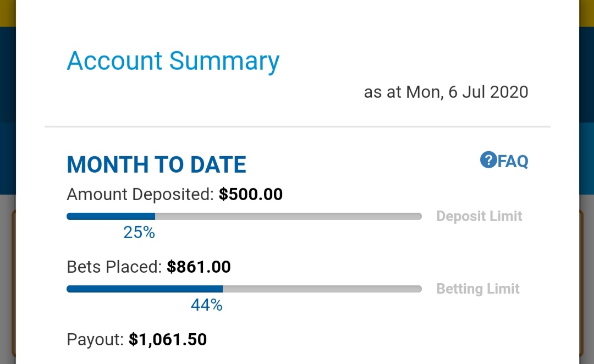Click the filled blue portion of deposit bar
Screen dimensions: 594x364
pos(111,216)
